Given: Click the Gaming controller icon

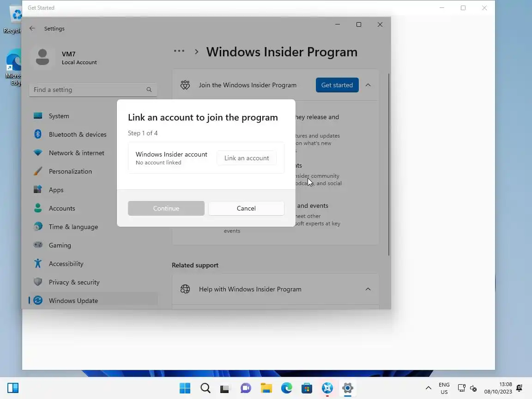Looking at the screenshot, I should 38,245.
